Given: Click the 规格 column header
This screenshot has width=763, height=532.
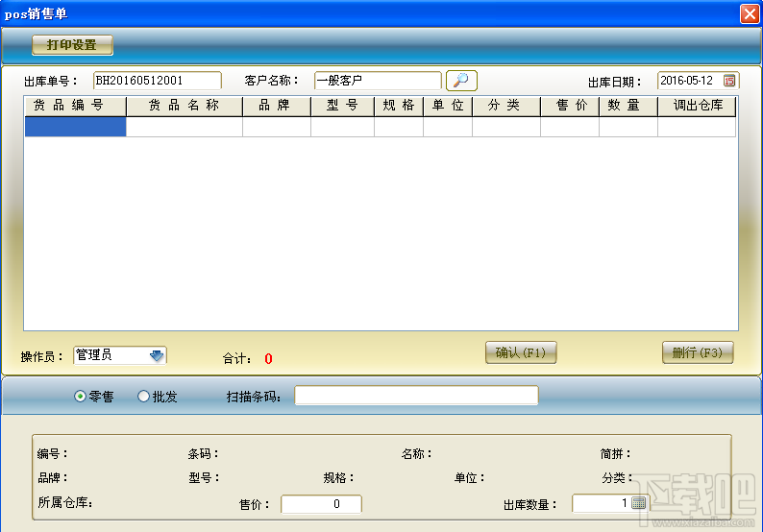Looking at the screenshot, I should 399,106.
